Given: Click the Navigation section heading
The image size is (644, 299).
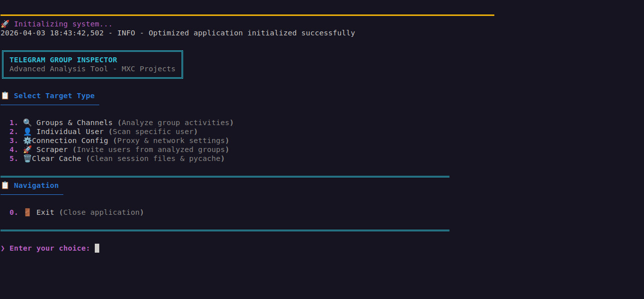Looking at the screenshot, I should (x=36, y=185).
